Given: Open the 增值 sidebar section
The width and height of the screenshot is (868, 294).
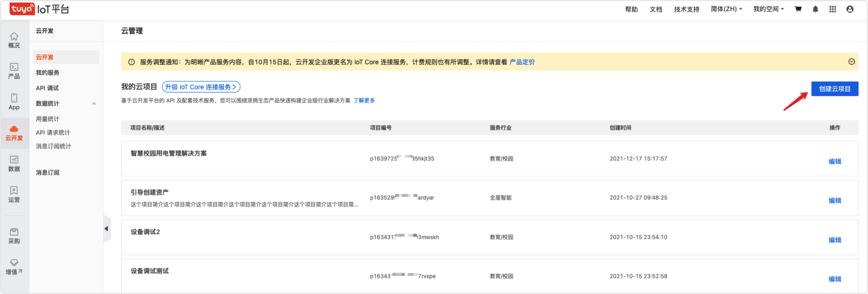Looking at the screenshot, I should [14, 267].
